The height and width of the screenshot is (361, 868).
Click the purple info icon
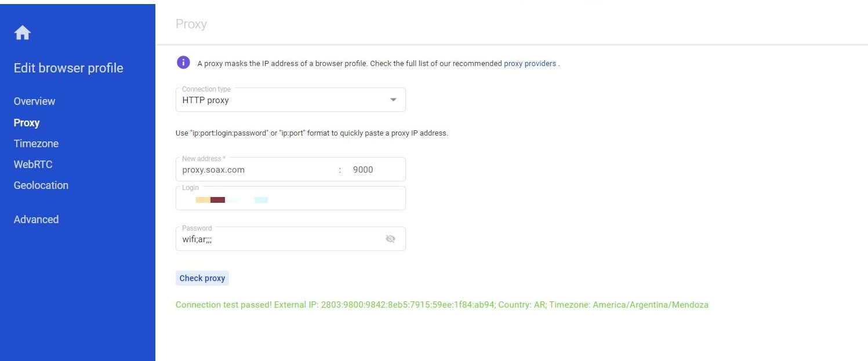(x=183, y=63)
